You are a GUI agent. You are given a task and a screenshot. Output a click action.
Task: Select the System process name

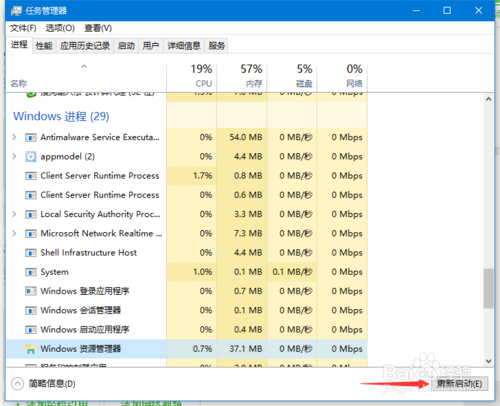[x=54, y=272]
